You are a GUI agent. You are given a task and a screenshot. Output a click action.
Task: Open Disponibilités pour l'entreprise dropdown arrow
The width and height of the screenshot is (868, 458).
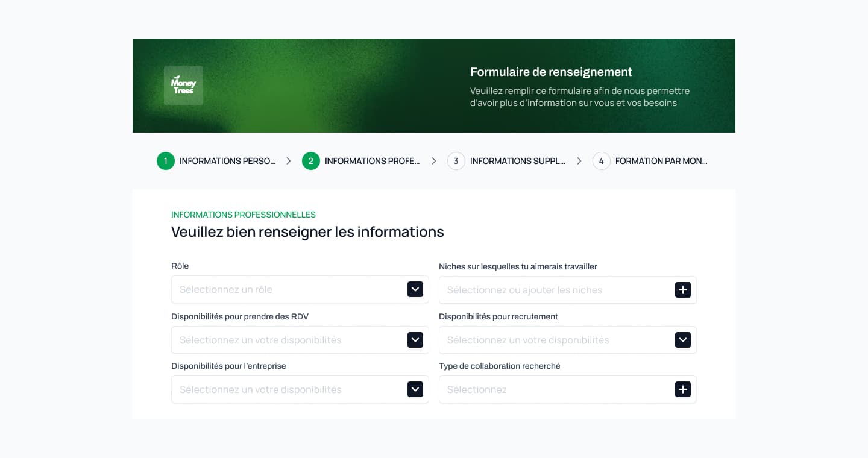(415, 389)
